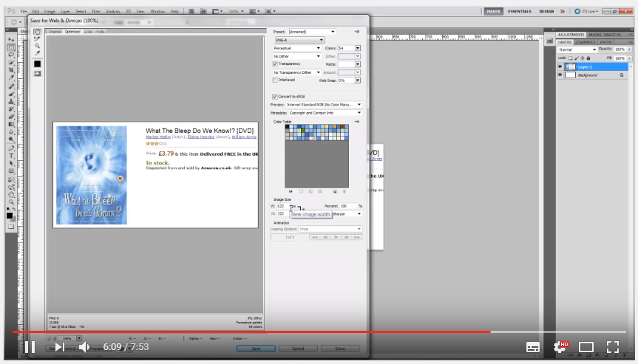This screenshot has height=364, width=638.
Task: Mute the video volume
Action: [84, 346]
